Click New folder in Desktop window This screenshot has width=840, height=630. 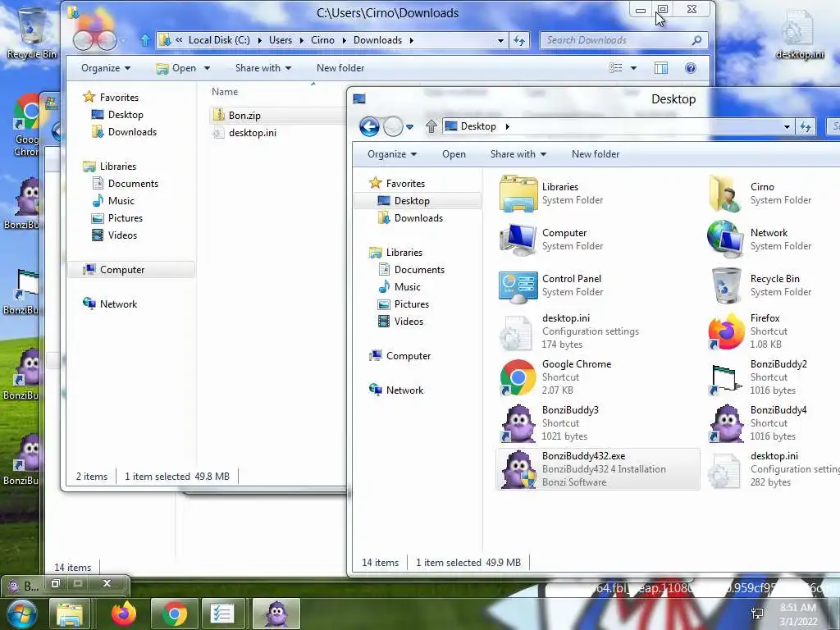[x=596, y=154]
